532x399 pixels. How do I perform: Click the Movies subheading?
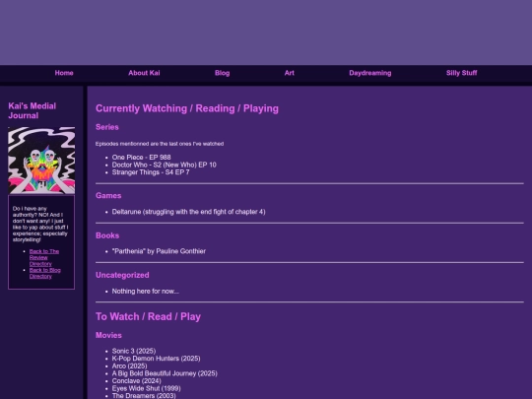108,335
